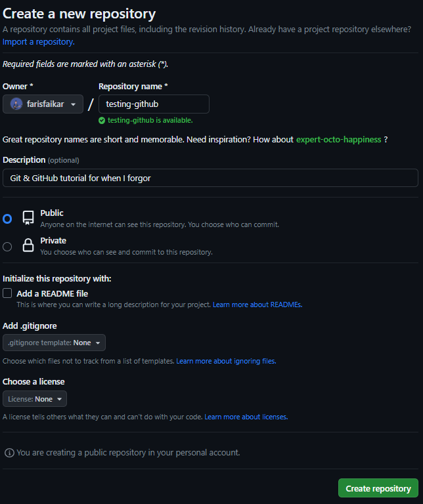Expand the License None dropdown
The height and width of the screenshot is (504, 423).
pos(35,399)
